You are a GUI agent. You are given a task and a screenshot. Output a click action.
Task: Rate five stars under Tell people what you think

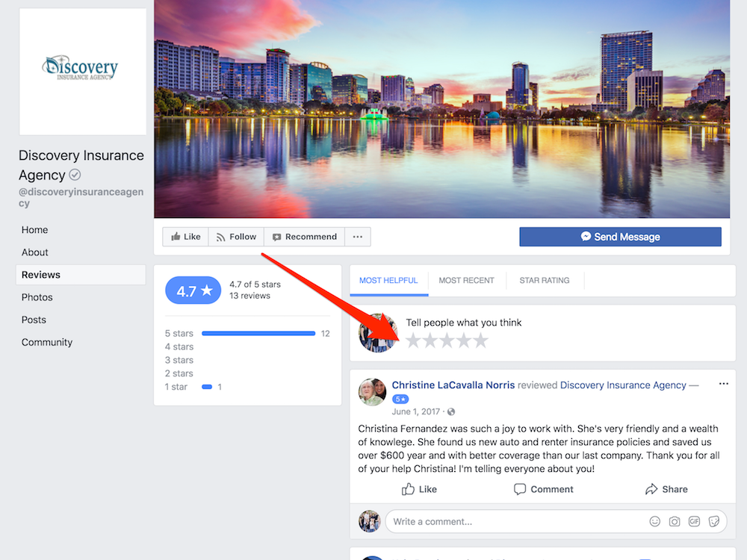click(x=481, y=340)
